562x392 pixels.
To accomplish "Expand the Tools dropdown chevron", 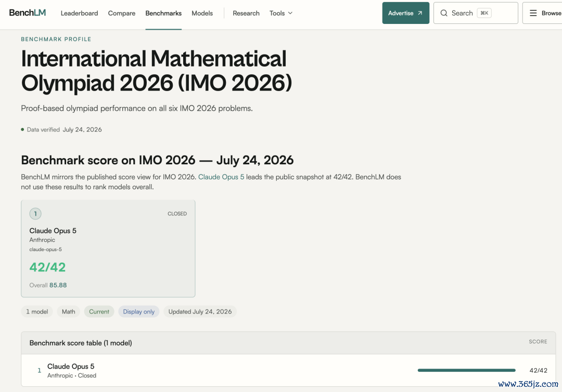I will (290, 13).
